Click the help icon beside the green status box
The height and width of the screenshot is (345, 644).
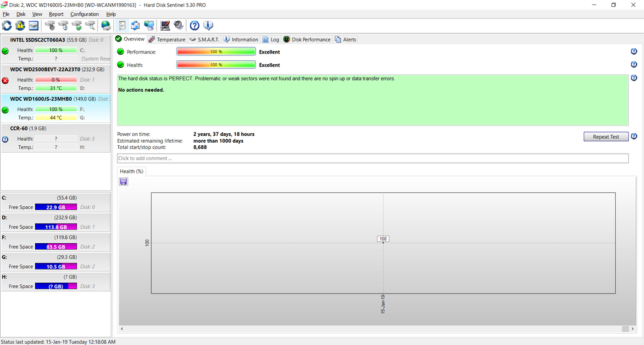point(634,77)
